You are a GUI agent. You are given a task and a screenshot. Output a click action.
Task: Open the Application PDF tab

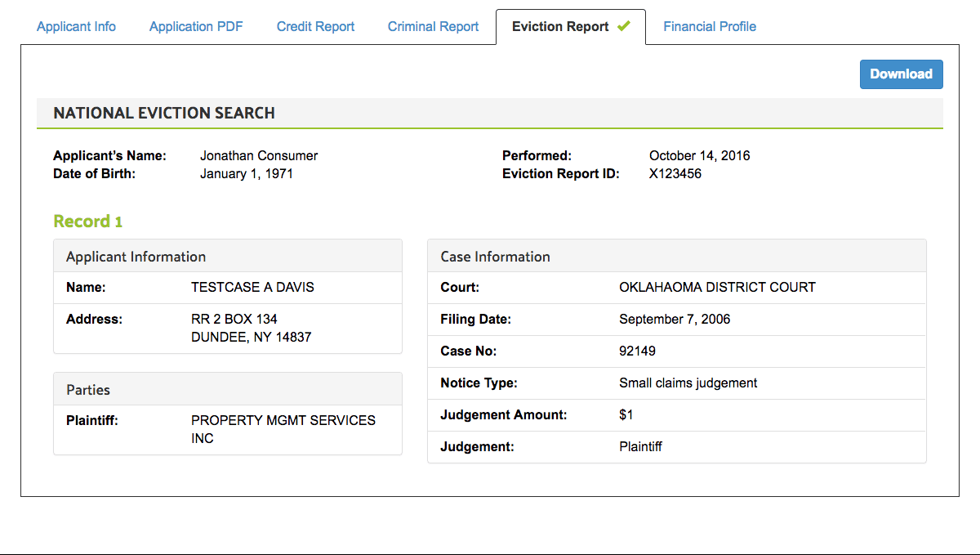(x=196, y=26)
